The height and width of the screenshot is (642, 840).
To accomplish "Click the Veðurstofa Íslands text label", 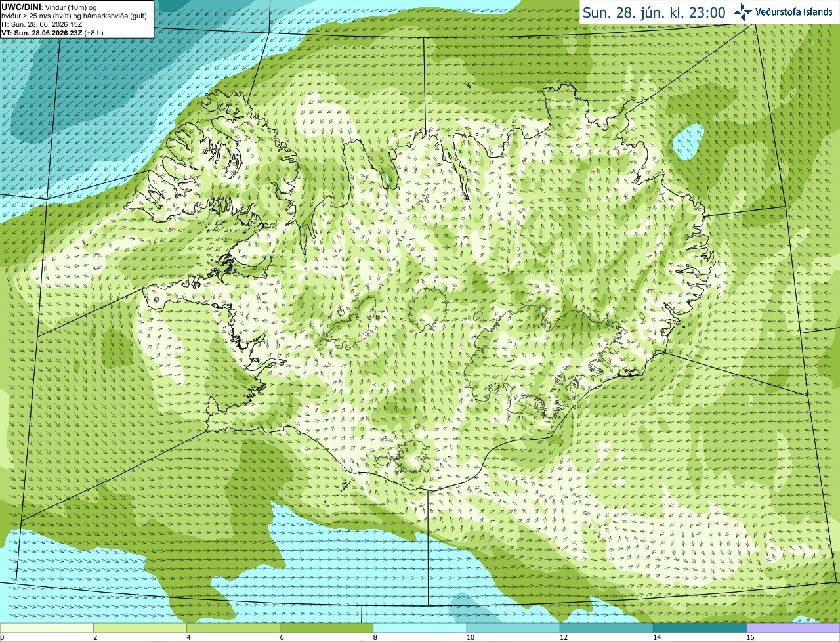I will (x=793, y=12).
